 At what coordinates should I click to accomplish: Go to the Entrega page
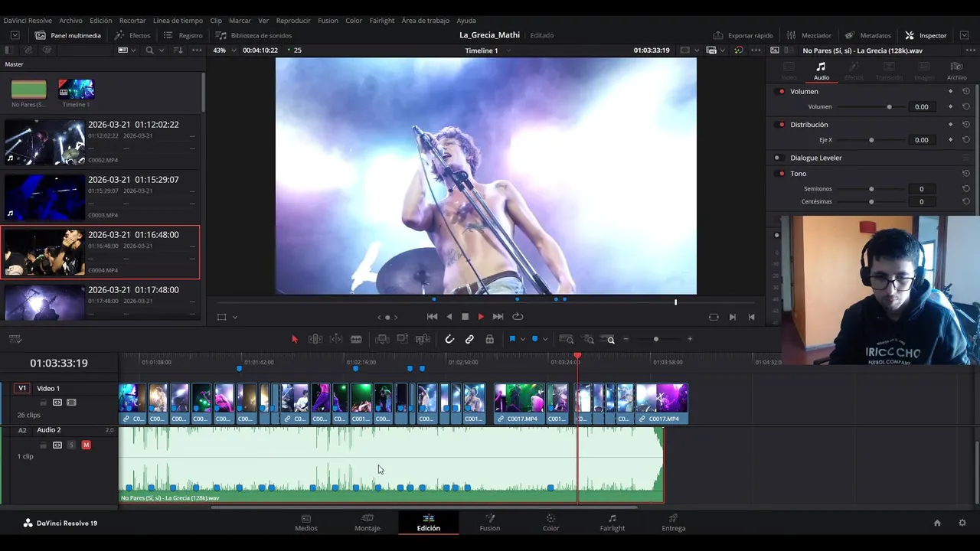674,523
